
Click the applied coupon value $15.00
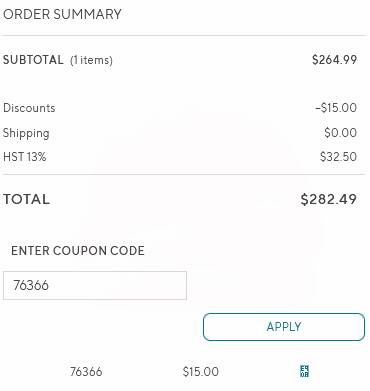coord(201,372)
